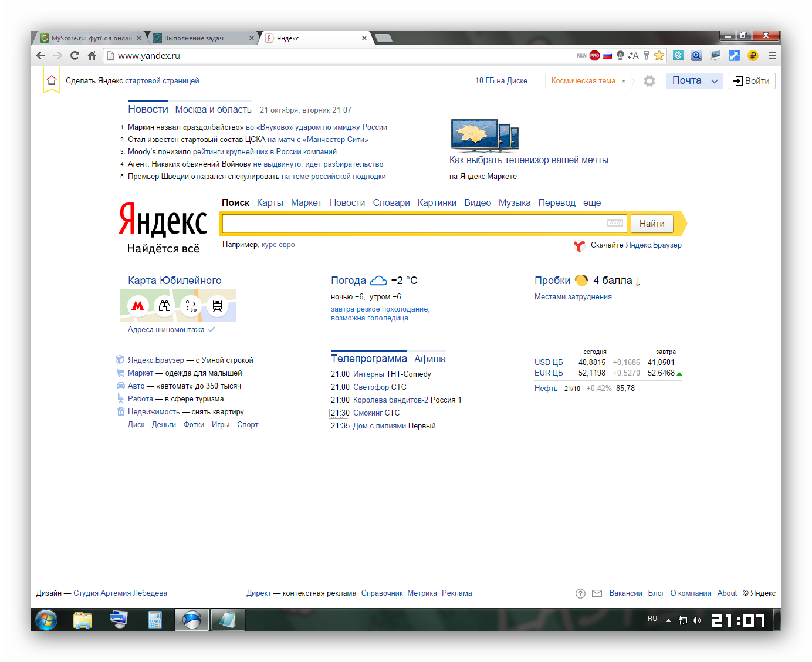This screenshot has height=662, width=812.
Task: Open new tab button in tab strip
Action: click(383, 38)
